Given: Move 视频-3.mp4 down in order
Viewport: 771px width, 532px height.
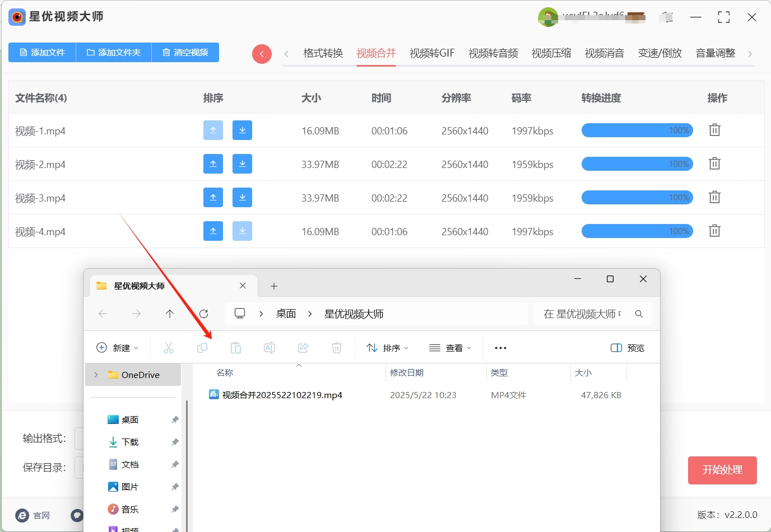Looking at the screenshot, I should (242, 198).
